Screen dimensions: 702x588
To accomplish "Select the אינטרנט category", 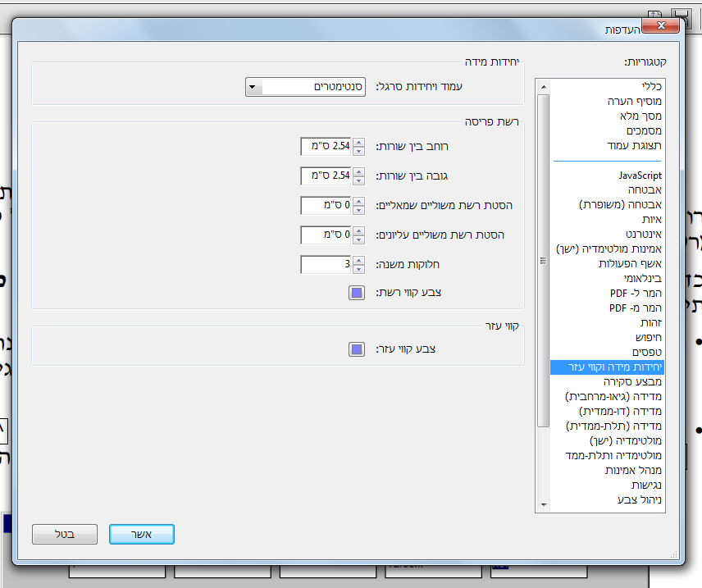I will coord(644,235).
